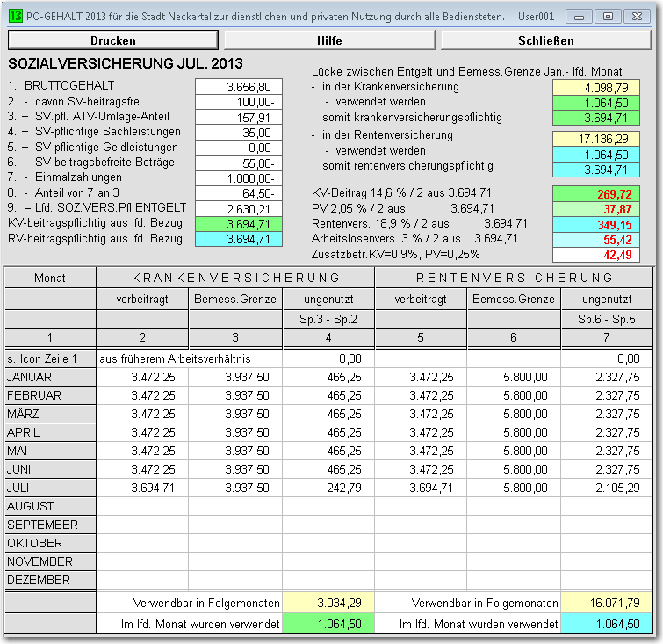The image size is (663, 644).
Task: Select the MÄRZ row header
Action: click(x=50, y=414)
